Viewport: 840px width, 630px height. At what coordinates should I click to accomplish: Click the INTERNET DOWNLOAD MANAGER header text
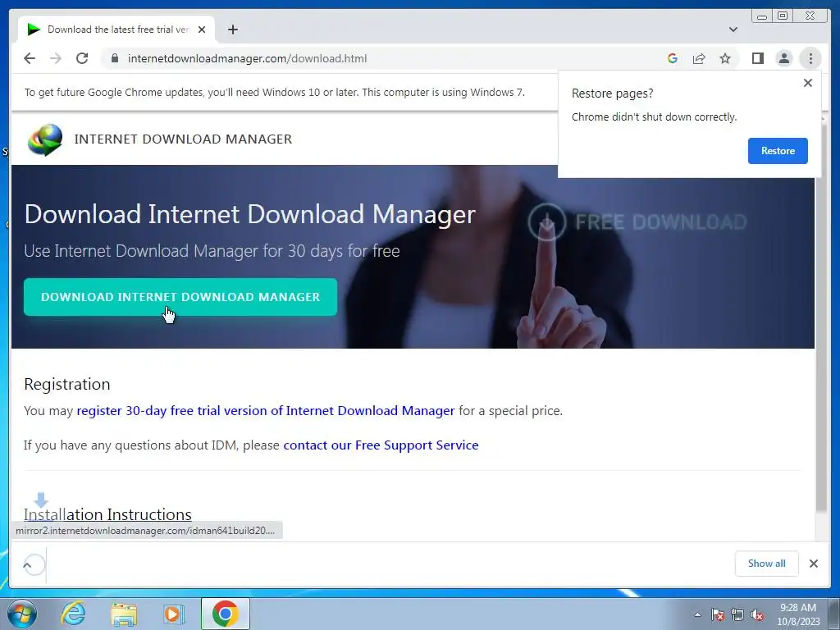tap(183, 139)
